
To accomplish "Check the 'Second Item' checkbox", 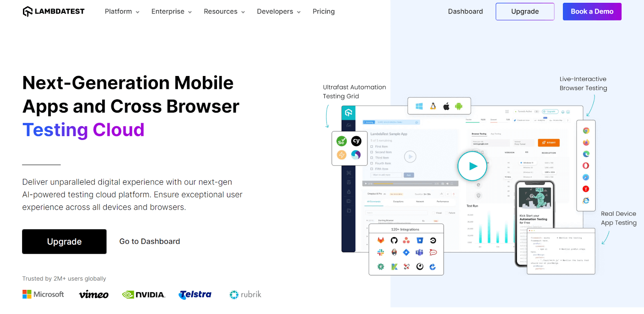I will pyautogui.click(x=372, y=152).
